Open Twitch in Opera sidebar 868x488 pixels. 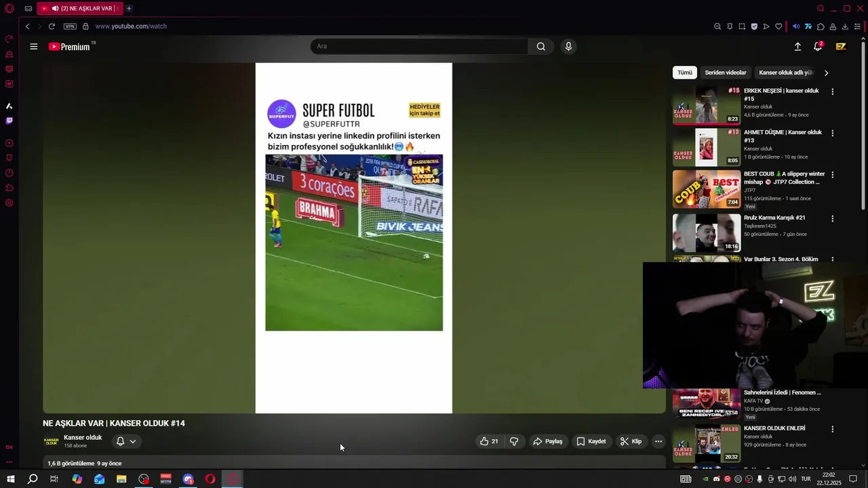pos(9,121)
